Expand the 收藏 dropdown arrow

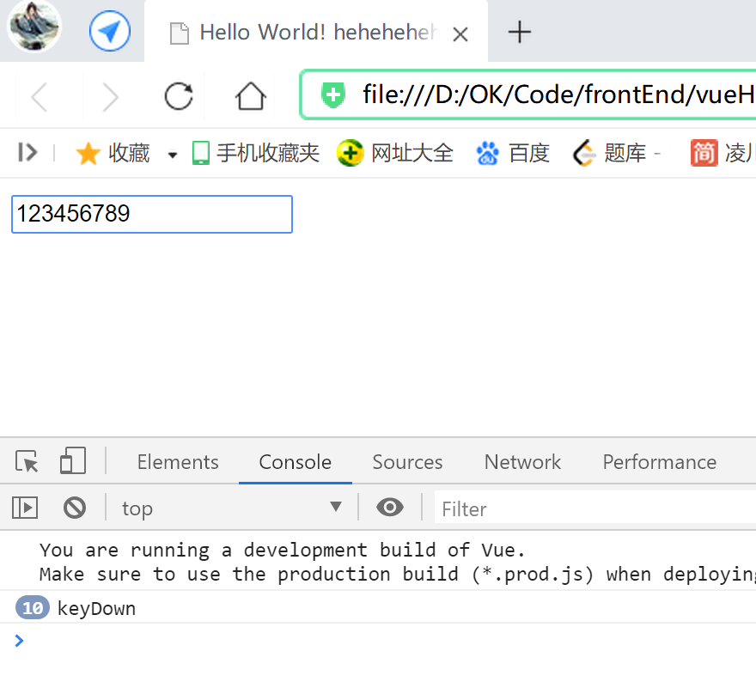[x=172, y=155]
